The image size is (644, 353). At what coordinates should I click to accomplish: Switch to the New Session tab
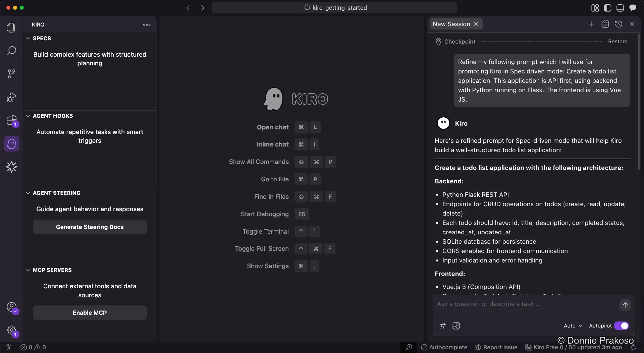[x=451, y=24]
